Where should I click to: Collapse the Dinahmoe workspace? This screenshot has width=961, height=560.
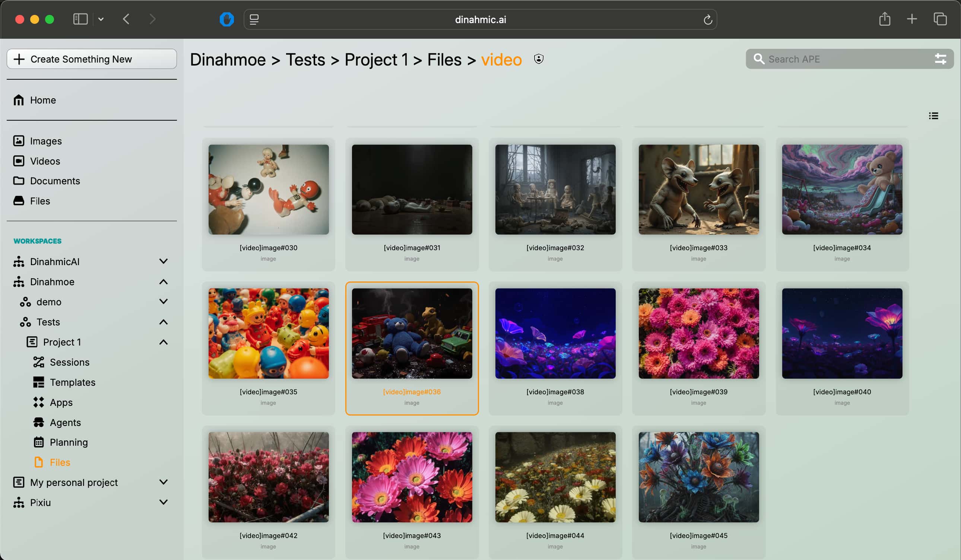pyautogui.click(x=163, y=282)
